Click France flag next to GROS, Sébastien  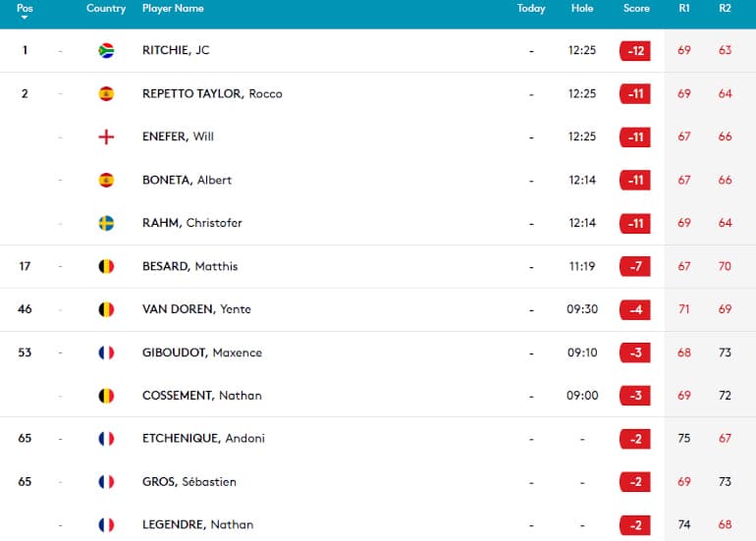[106, 482]
